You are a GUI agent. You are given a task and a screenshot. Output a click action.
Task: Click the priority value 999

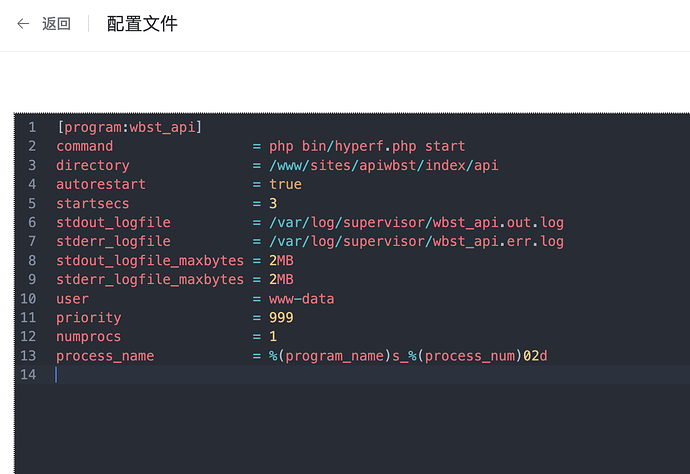281,318
